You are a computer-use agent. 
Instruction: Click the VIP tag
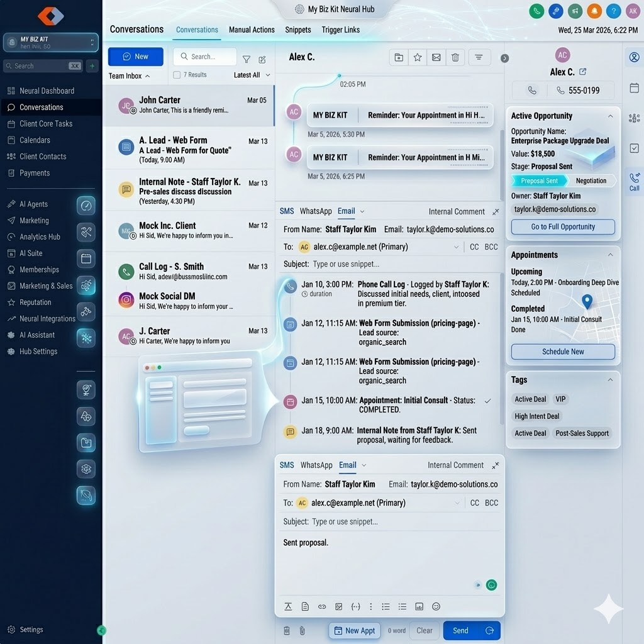pyautogui.click(x=560, y=399)
